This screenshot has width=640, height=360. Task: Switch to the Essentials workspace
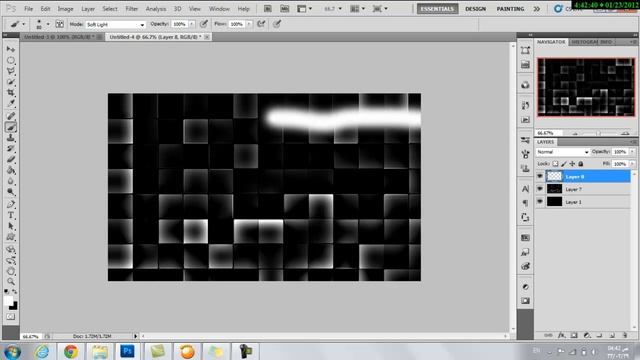[437, 9]
